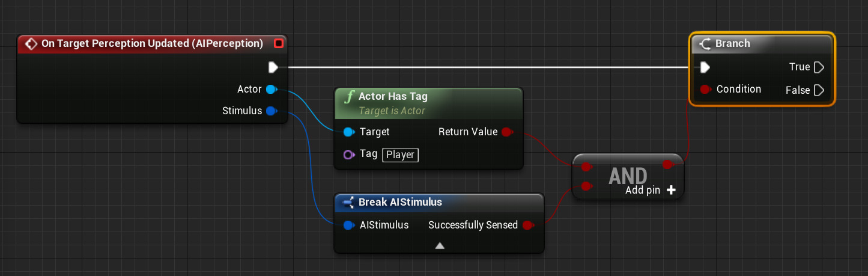The image size is (868, 276).
Task: Click the bottom input pin of the AND node
Action: pos(587,186)
